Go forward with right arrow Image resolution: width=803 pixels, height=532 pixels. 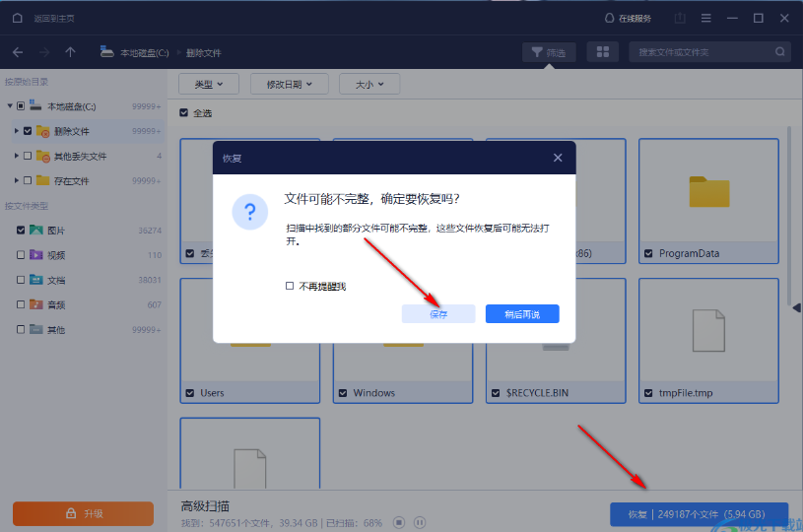point(44,52)
